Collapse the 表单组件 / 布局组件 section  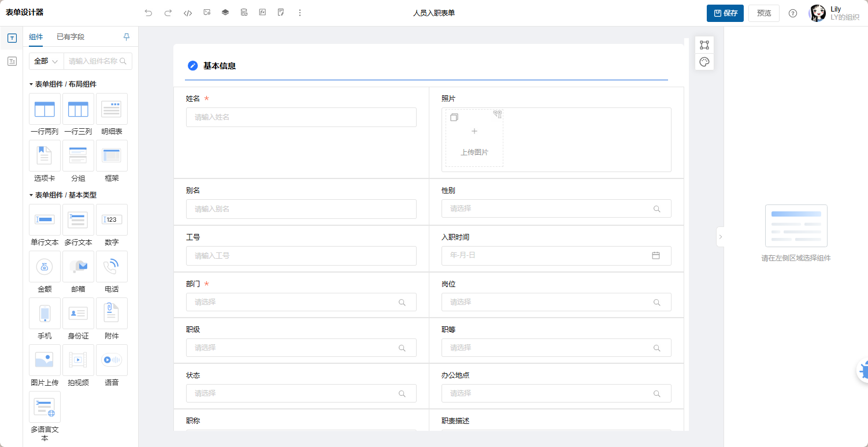tap(31, 84)
